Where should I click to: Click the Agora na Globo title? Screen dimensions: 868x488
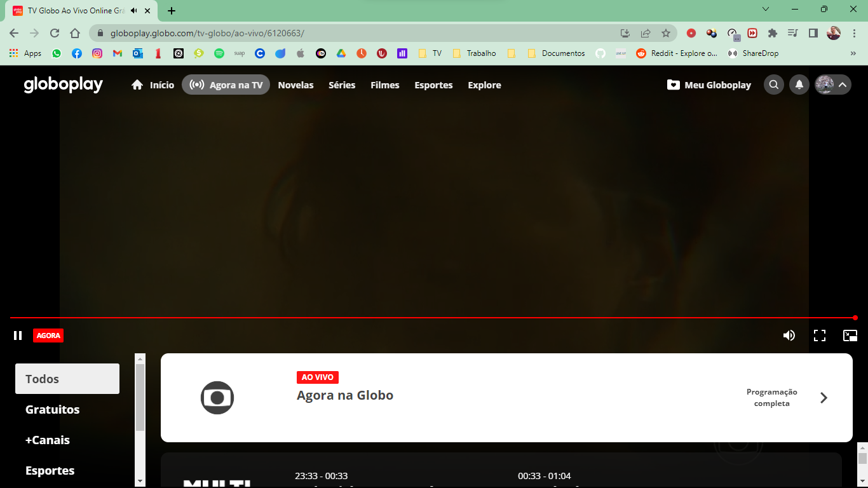click(x=345, y=395)
